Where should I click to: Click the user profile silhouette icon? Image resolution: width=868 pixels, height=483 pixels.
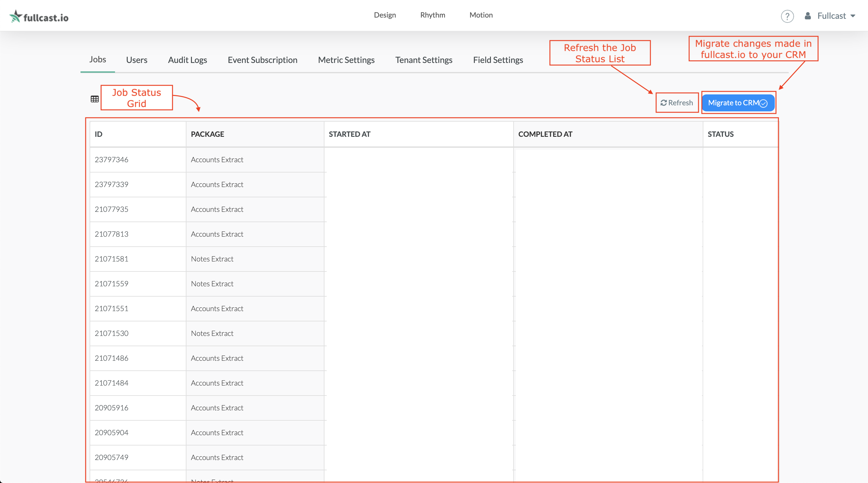(x=807, y=16)
